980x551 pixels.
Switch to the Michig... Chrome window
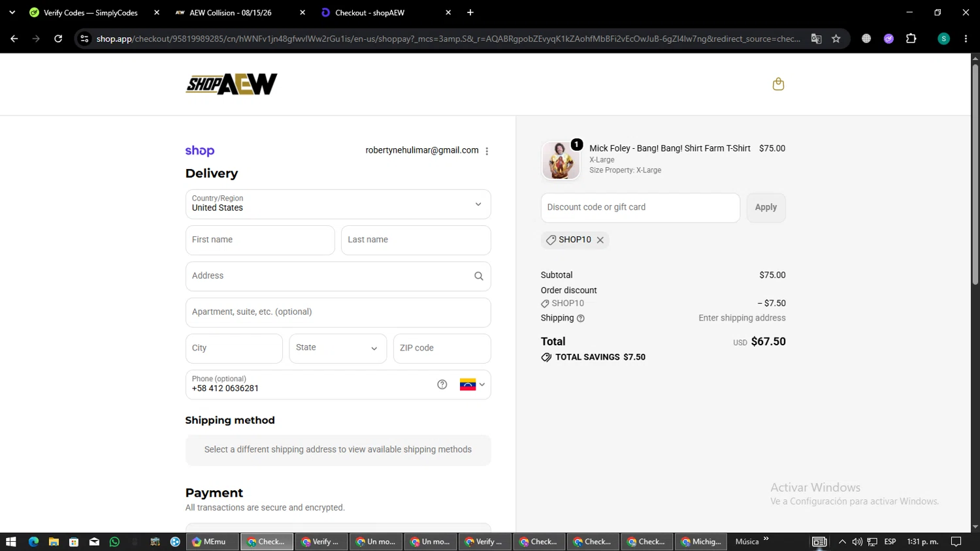701,542
